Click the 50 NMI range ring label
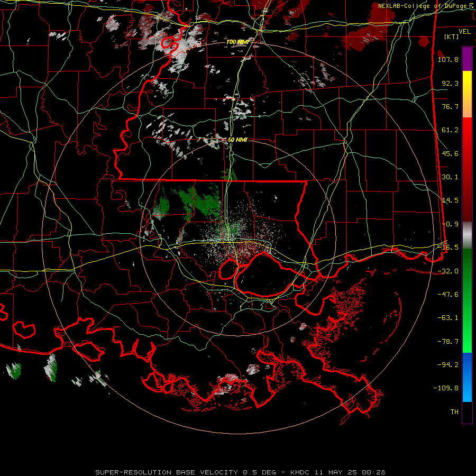Image resolution: width=476 pixels, height=476 pixels. pyautogui.click(x=237, y=140)
